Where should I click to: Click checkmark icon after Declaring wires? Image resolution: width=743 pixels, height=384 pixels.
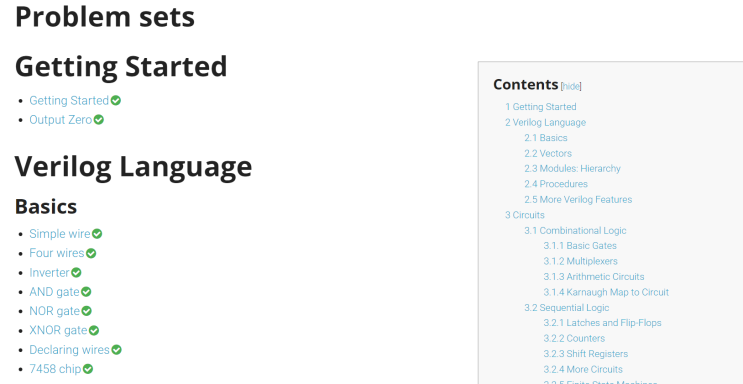point(116,350)
